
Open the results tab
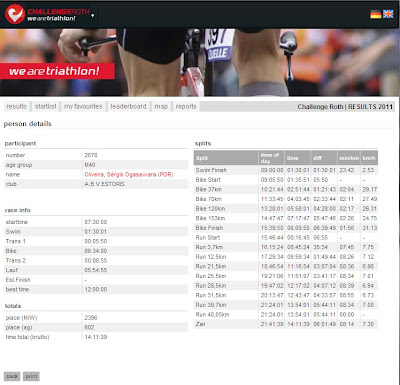(x=16, y=106)
